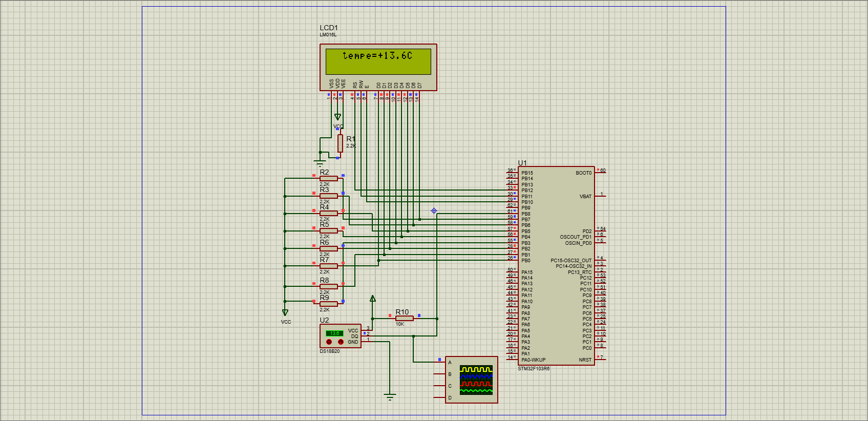Viewport: 868px width, 421px height.
Task: Click the D7 pin label on the LCD
Action: pyautogui.click(x=420, y=85)
